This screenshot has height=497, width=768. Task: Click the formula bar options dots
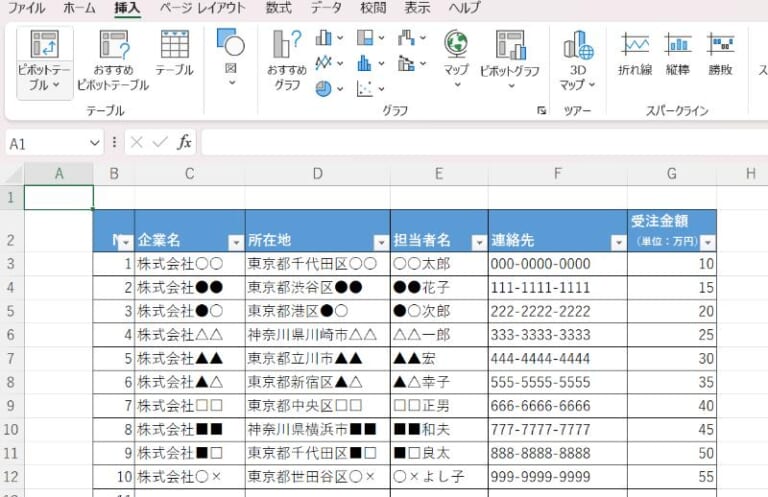(x=114, y=142)
